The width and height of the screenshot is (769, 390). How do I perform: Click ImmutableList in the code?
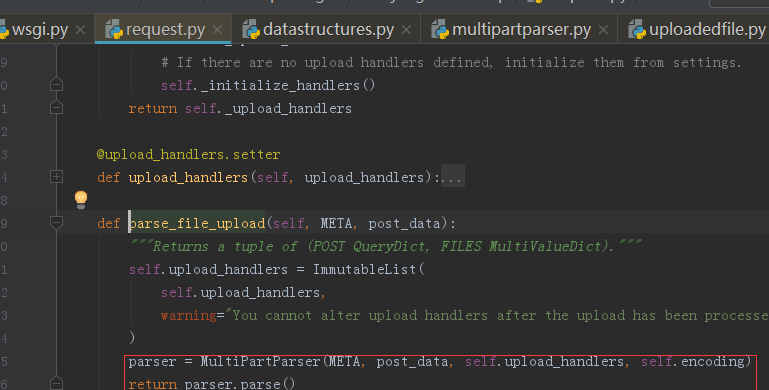pos(364,269)
